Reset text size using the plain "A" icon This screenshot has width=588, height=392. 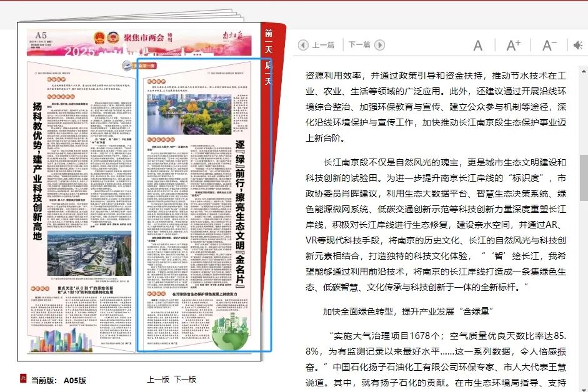click(477, 44)
